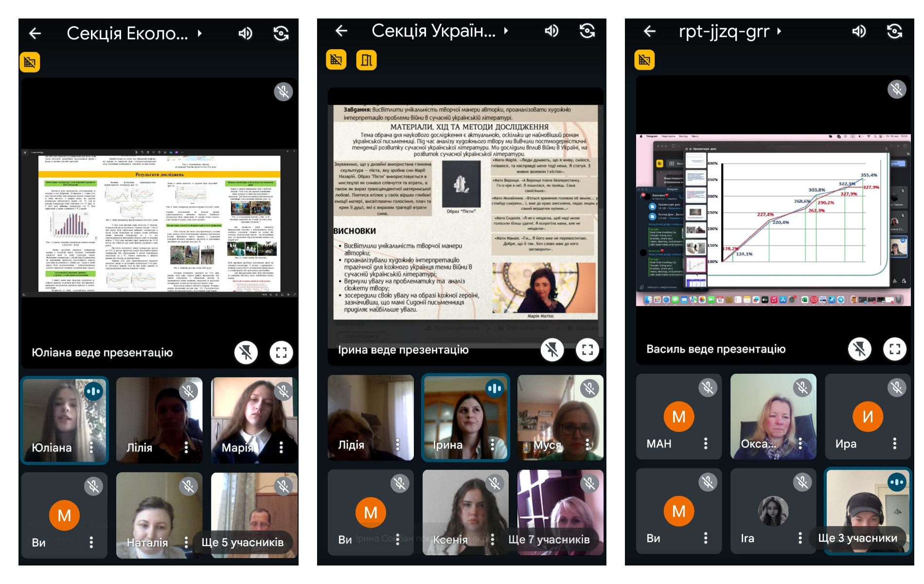Tap Лілія's muted microphone indicator

pyautogui.click(x=188, y=391)
